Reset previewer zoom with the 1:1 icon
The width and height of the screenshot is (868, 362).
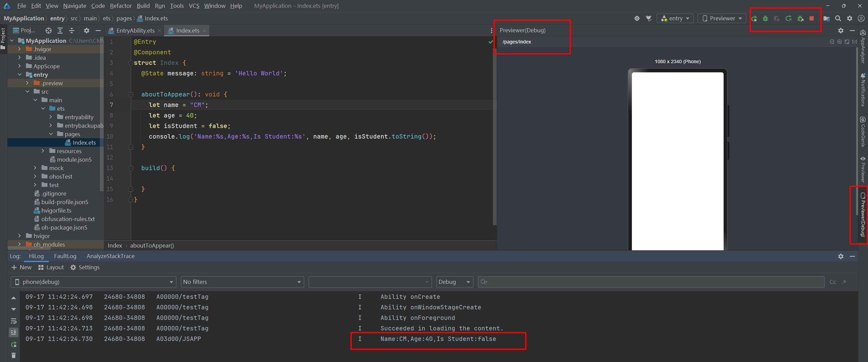854,42
